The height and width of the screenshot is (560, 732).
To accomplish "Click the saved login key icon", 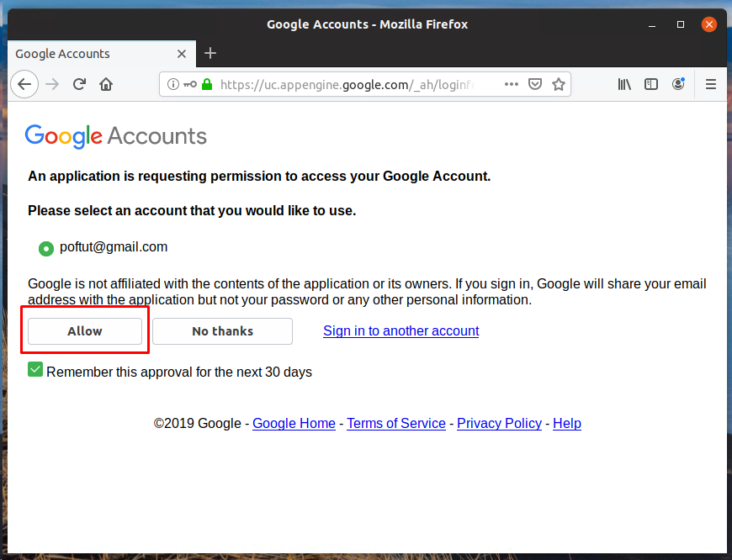I will click(190, 84).
